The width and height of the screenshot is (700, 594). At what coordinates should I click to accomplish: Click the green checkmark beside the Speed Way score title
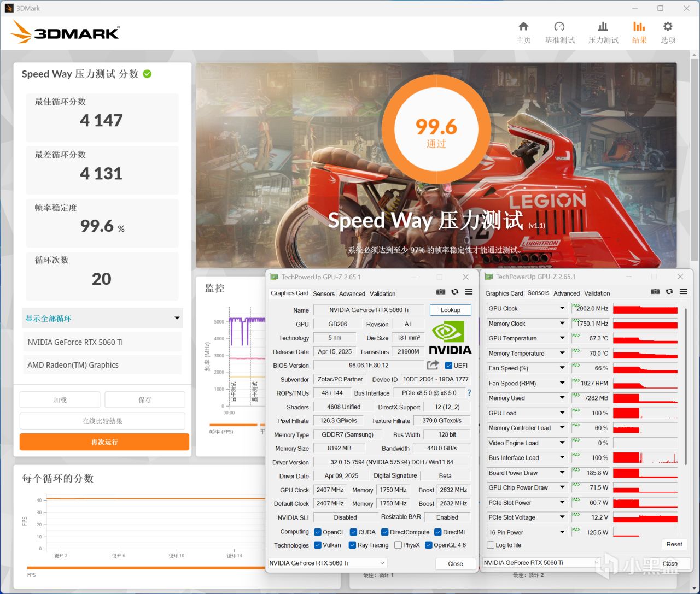point(147,74)
